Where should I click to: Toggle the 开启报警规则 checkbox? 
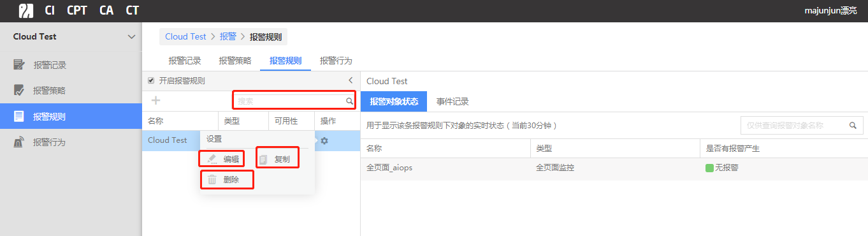(151, 81)
